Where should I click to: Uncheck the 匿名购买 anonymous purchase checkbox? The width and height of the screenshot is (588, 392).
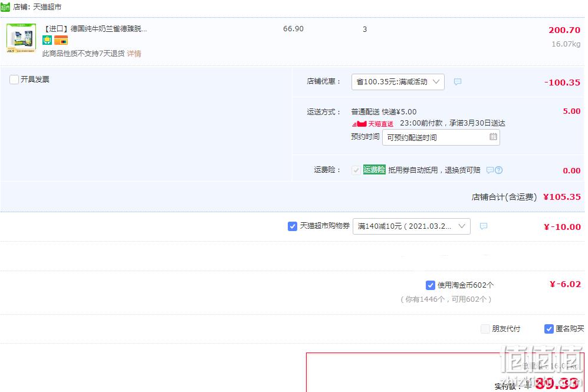(549, 329)
